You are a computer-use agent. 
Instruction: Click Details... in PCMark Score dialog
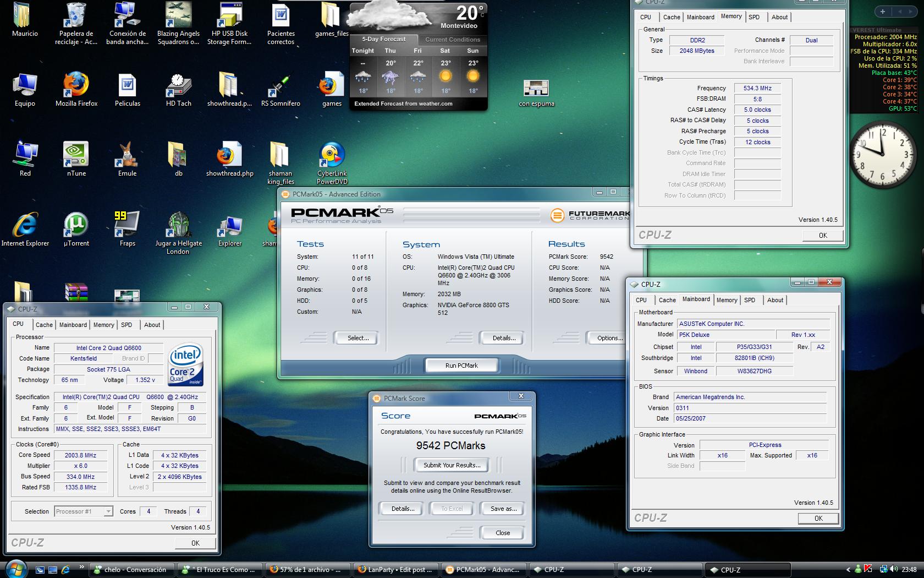403,509
